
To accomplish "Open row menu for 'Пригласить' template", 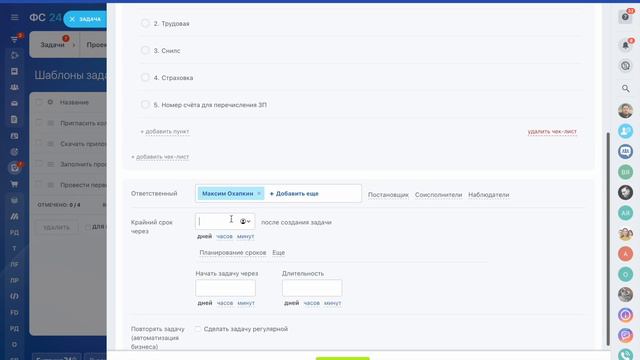I will click(x=51, y=123).
